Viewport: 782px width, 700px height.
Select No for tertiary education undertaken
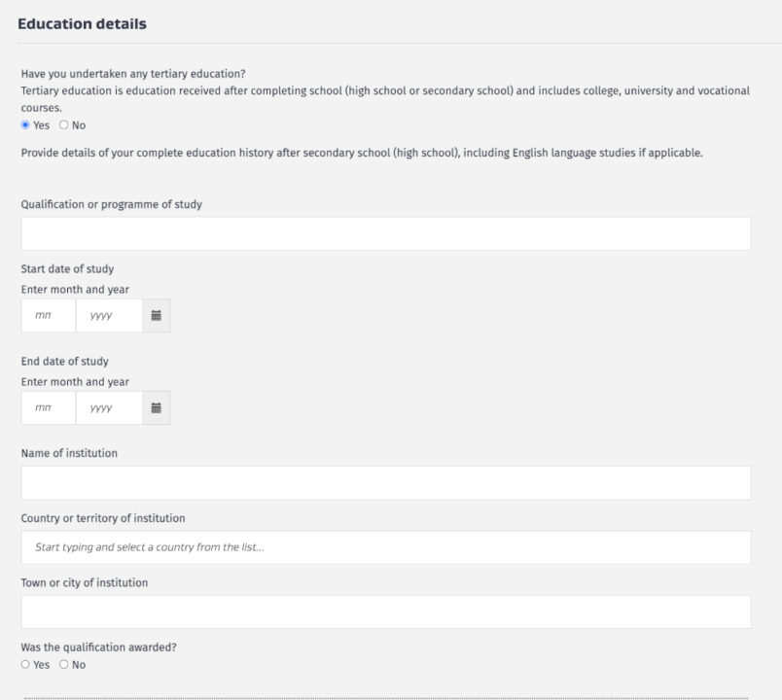point(64,125)
